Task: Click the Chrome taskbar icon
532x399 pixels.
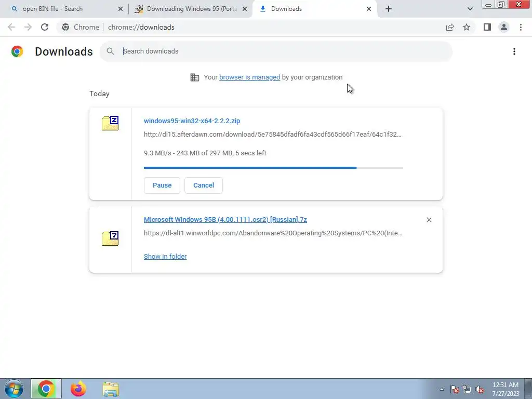Action: coord(46,389)
